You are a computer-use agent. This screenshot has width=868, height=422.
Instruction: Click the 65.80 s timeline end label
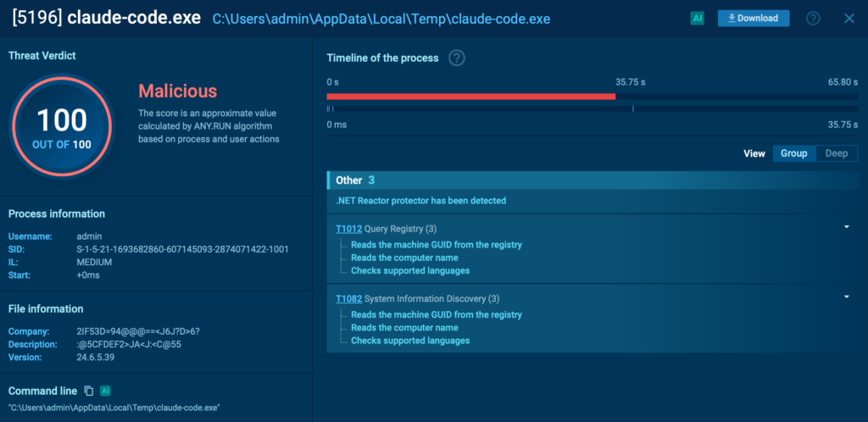pos(843,82)
